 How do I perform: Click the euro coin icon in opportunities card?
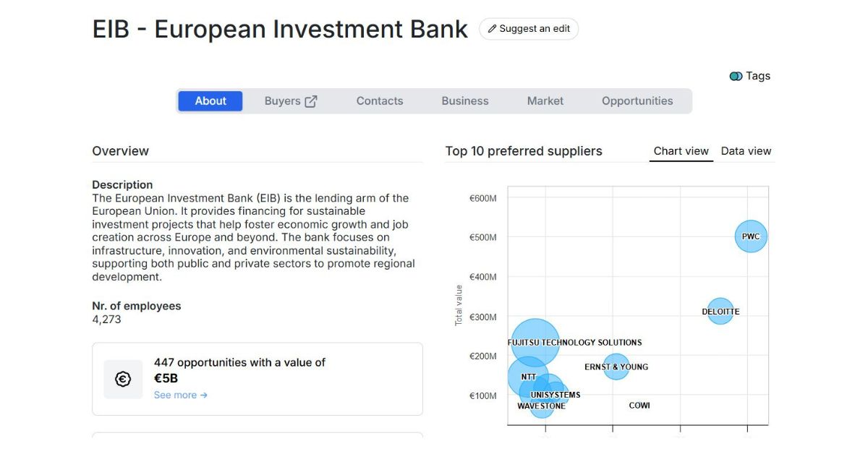tap(123, 379)
